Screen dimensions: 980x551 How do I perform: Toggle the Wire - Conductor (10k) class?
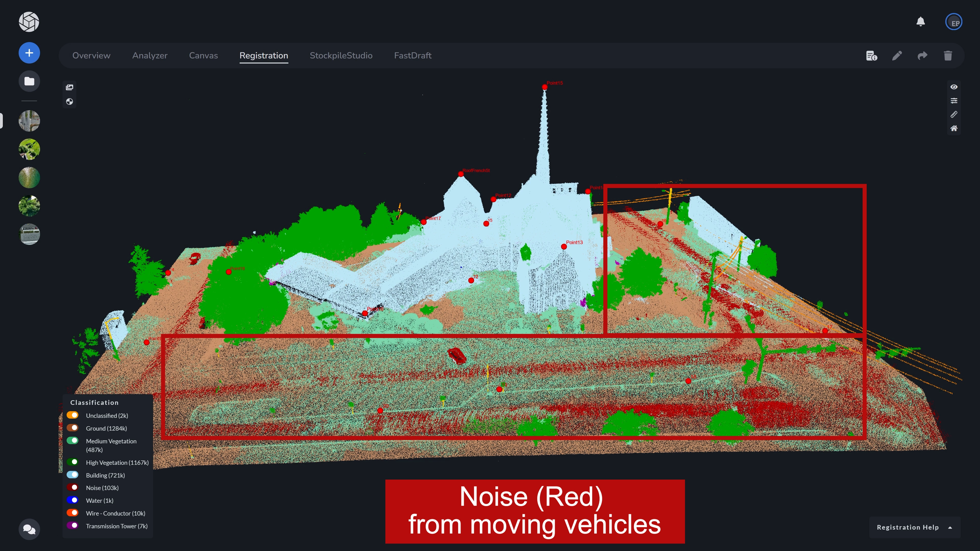73,512
